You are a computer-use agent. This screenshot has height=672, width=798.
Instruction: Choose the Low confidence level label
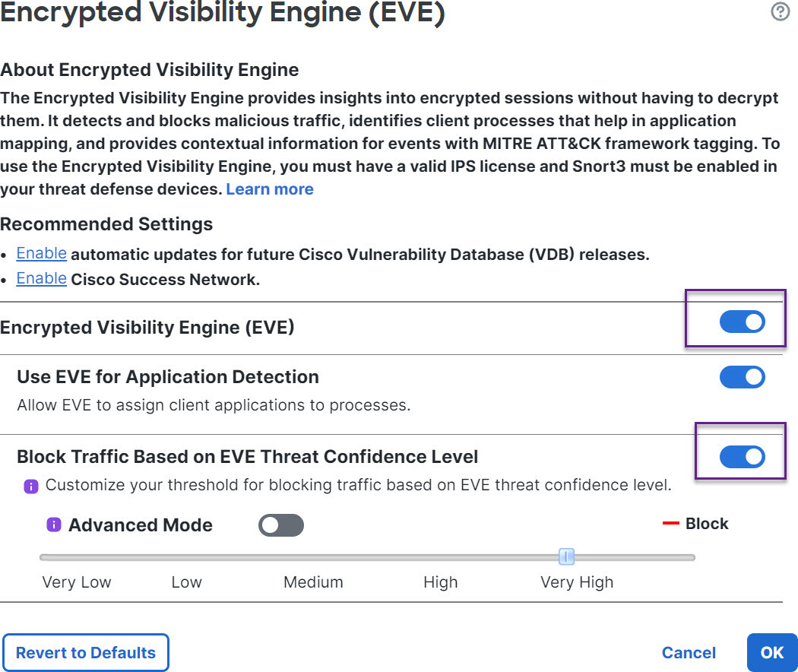[186, 582]
